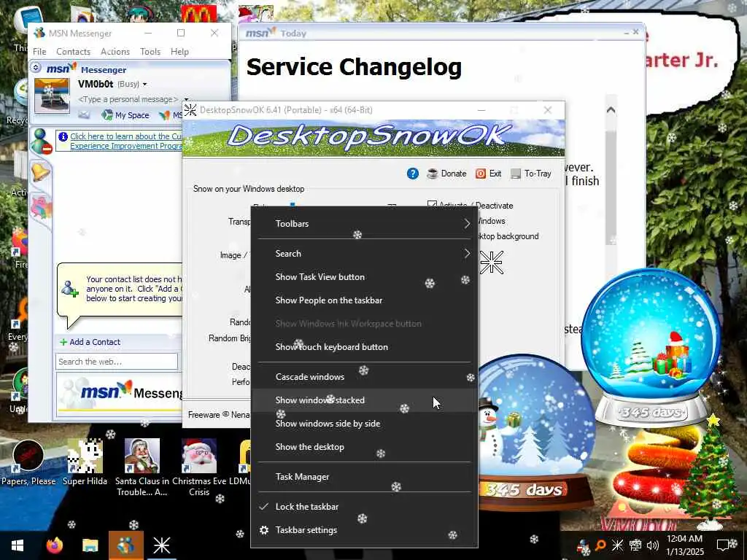Open the Tools menu in MSN Messenger
Screen dimensions: 747x560
[150, 52]
